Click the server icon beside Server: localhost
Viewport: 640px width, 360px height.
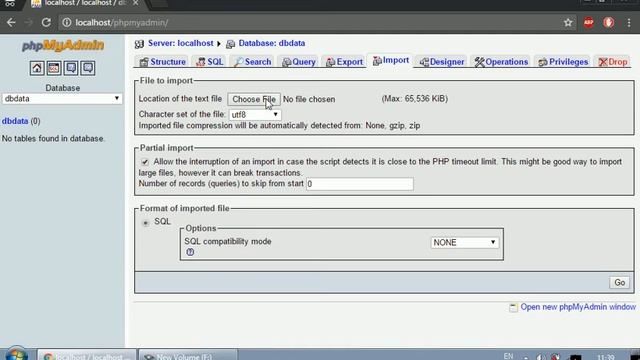pos(139,44)
